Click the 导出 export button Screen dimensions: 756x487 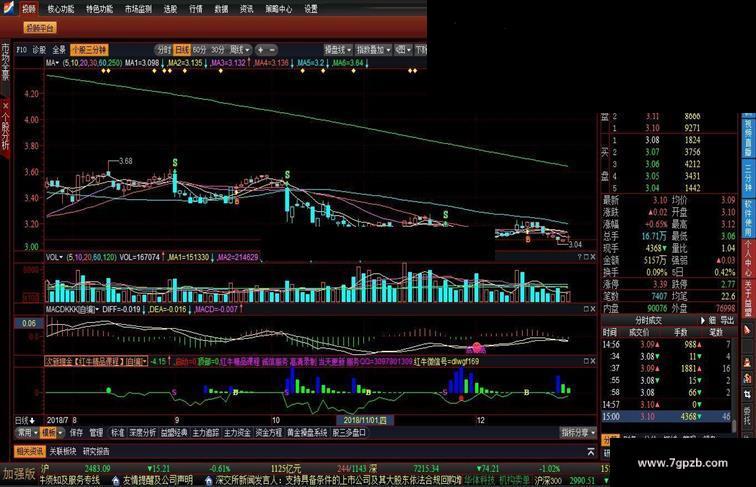(x=727, y=321)
